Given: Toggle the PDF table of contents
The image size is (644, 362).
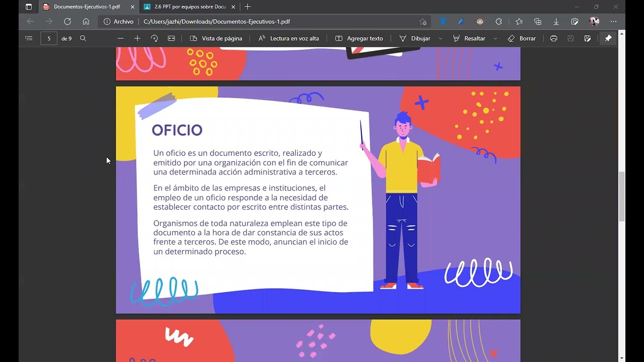Looking at the screenshot, I should click(29, 38).
